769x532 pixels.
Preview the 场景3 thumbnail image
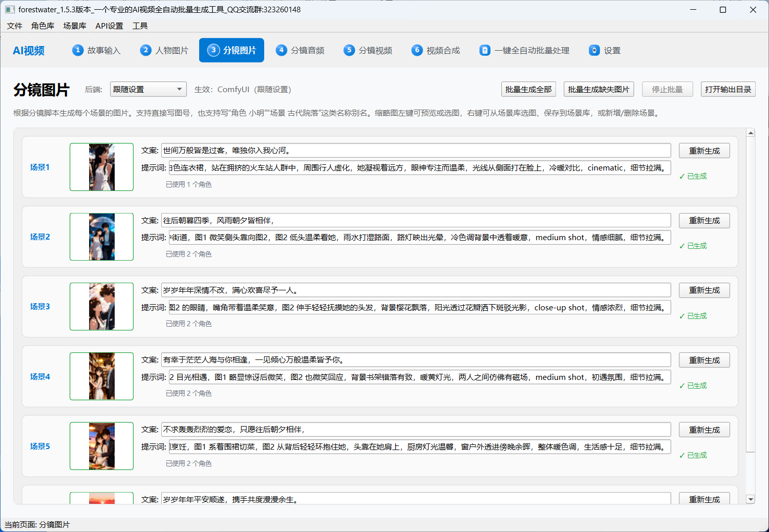coord(101,306)
